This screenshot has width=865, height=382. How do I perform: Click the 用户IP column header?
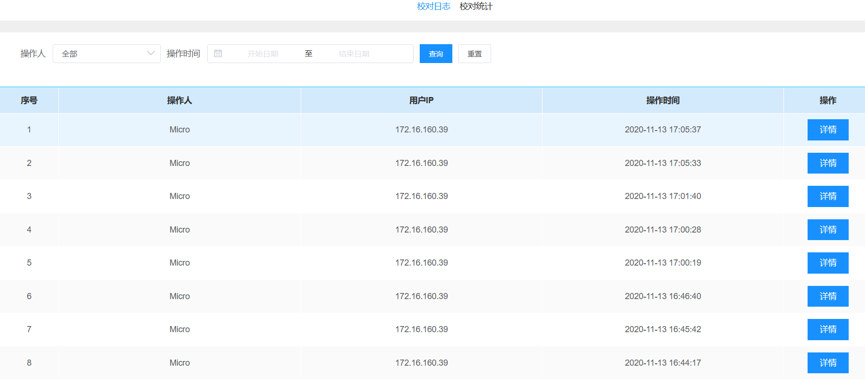coord(421,100)
